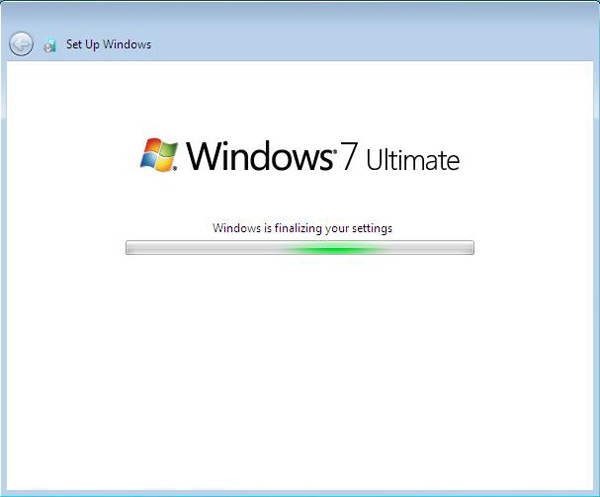Click the "Windows is finalizing your settings" message
The image size is (600, 497).
tap(302, 228)
